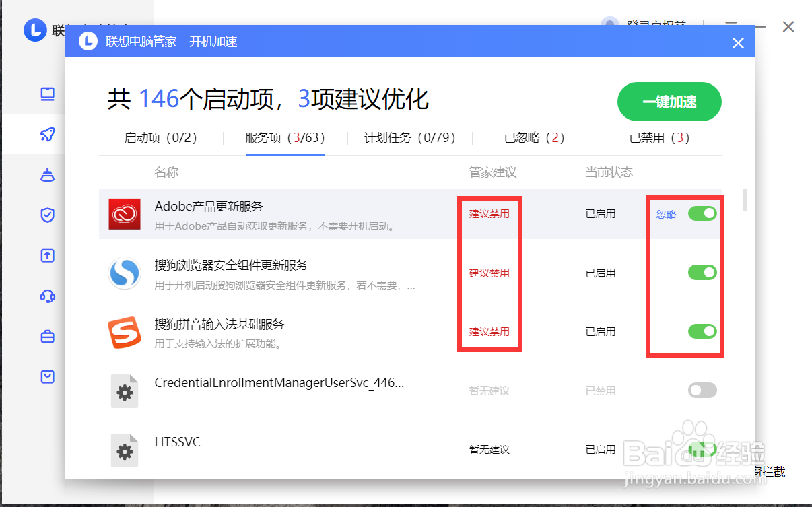Open the upload arrow sidebar icon
The height and width of the screenshot is (507, 812).
[x=47, y=256]
